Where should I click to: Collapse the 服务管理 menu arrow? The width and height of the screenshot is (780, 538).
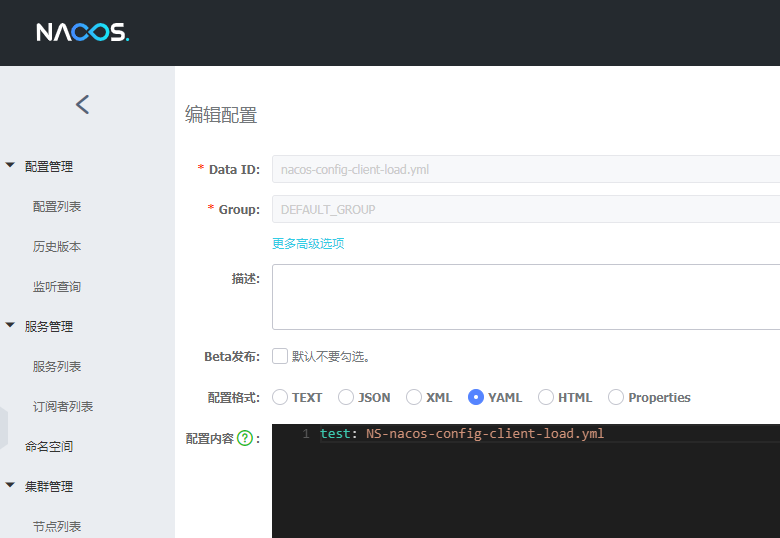(x=10, y=325)
